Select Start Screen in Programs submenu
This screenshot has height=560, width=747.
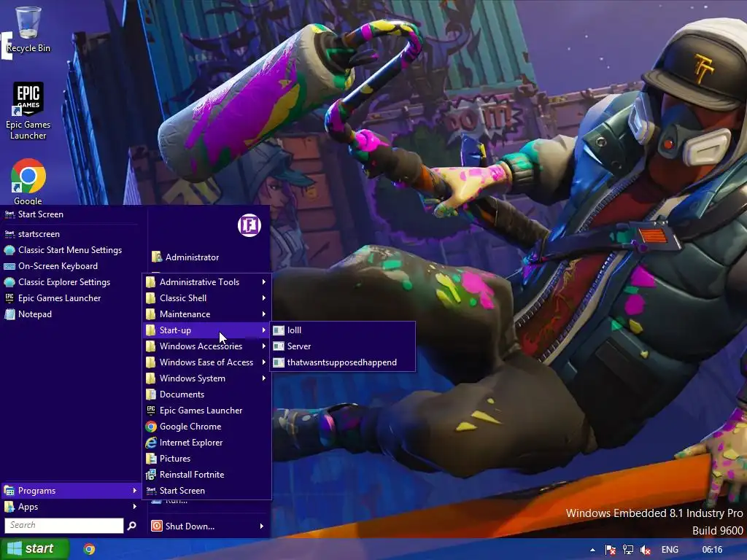pos(207,491)
